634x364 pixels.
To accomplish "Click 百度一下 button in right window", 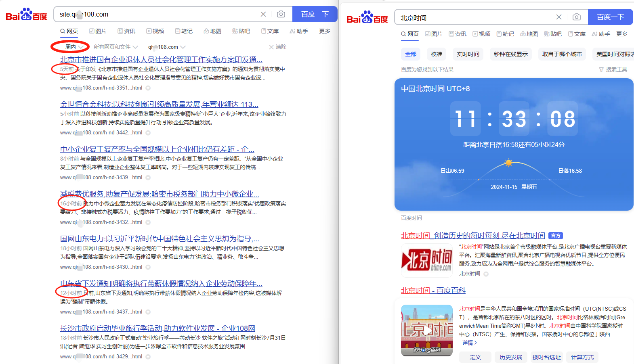I will [611, 17].
